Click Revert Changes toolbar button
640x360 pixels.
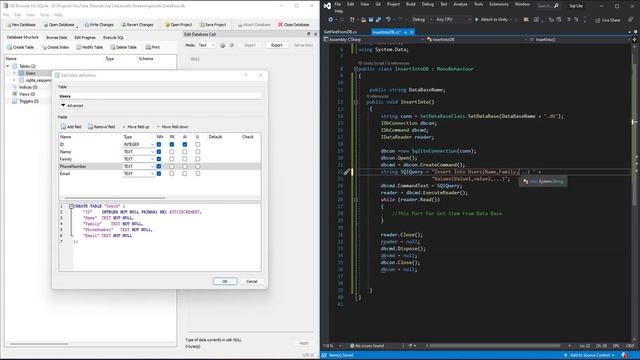138,24
